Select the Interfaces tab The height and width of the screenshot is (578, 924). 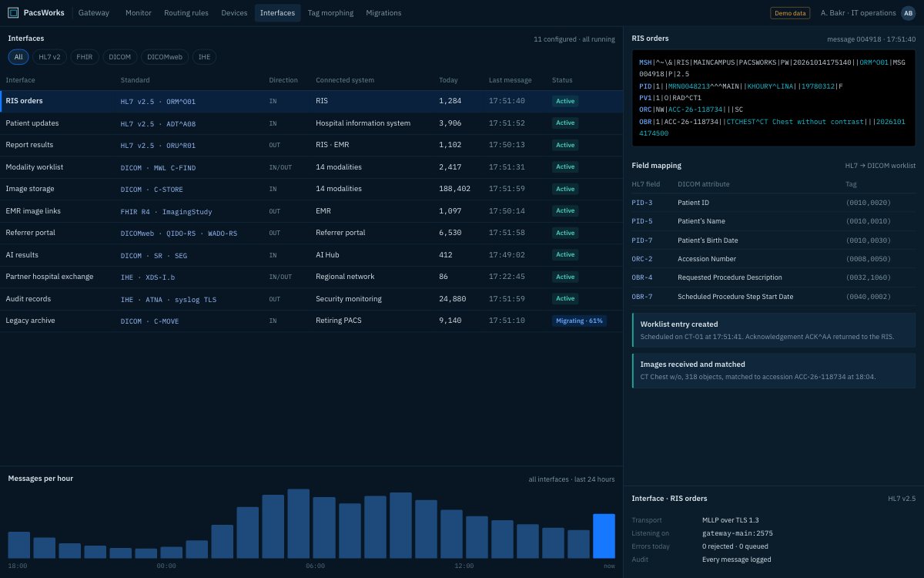[x=277, y=12]
